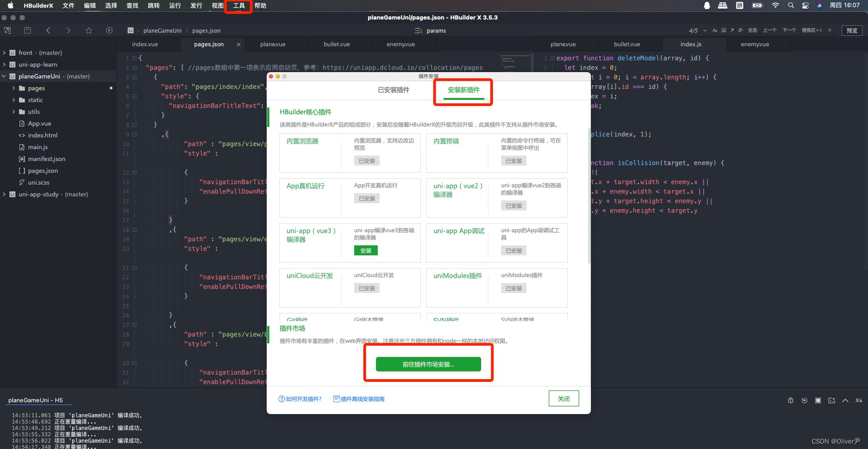Fold the code block at line 5
Image resolution: width=868 pixels, height=449 pixels.
pyautogui.click(x=134, y=96)
